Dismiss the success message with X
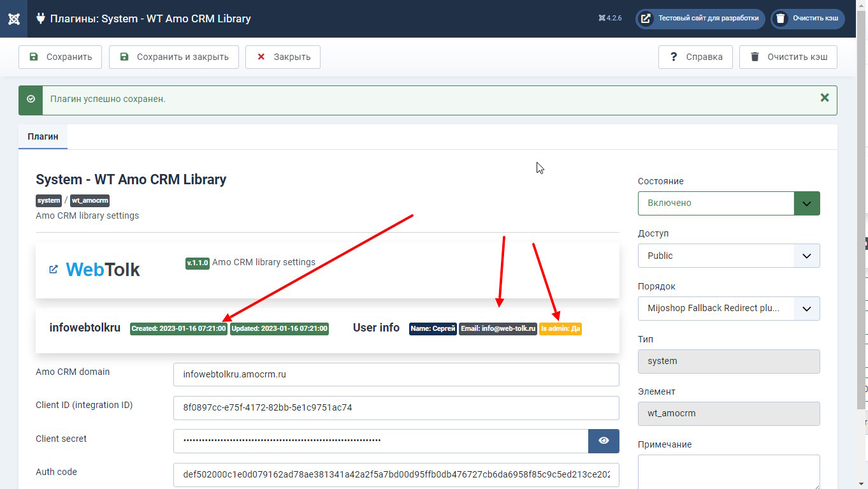This screenshot has height=489, width=868. click(x=825, y=98)
